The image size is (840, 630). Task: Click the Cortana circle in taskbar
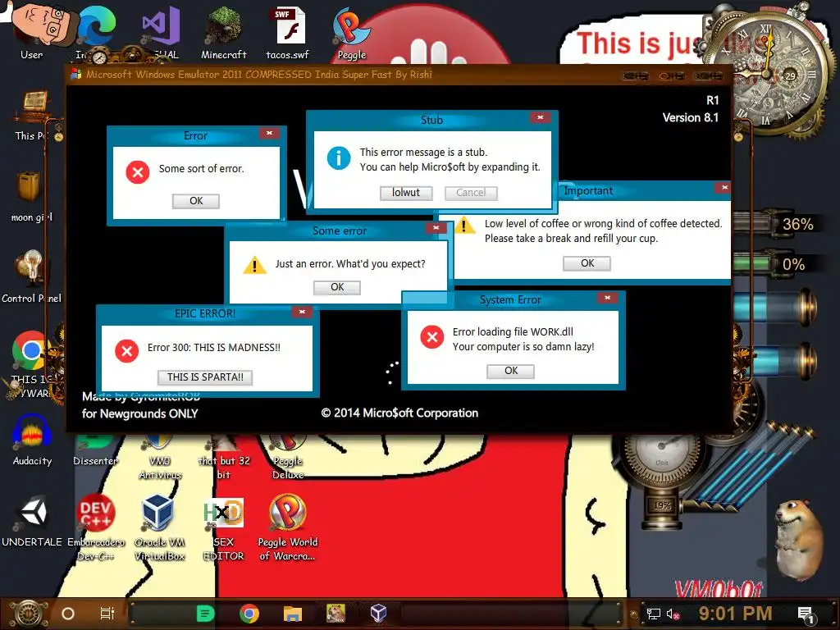click(x=68, y=614)
